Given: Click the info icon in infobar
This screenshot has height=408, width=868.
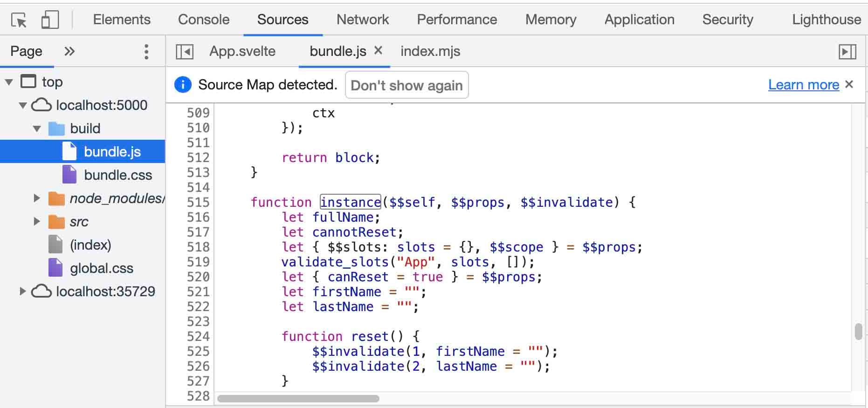Looking at the screenshot, I should click(x=183, y=85).
